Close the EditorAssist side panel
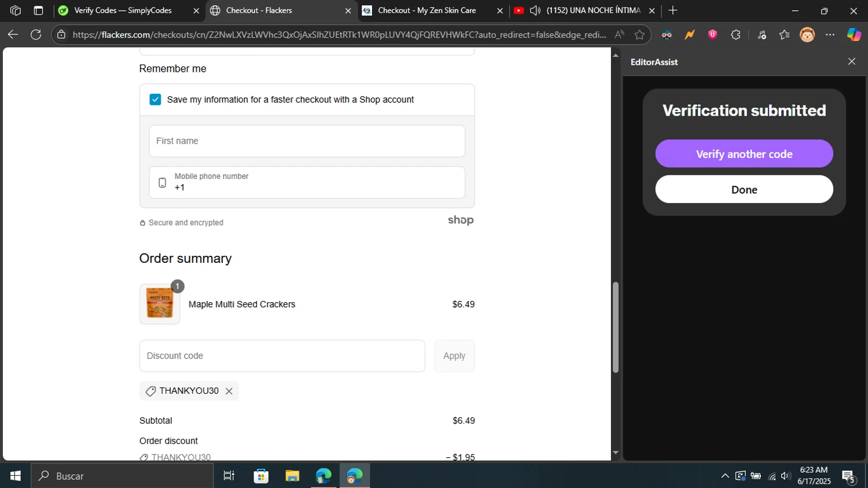Screen dimensions: 868x488 [851, 61]
